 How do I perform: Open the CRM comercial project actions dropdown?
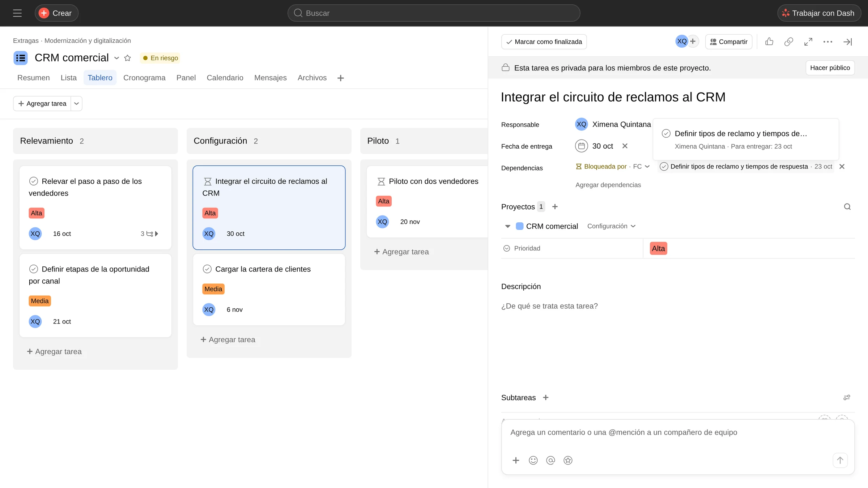point(116,58)
